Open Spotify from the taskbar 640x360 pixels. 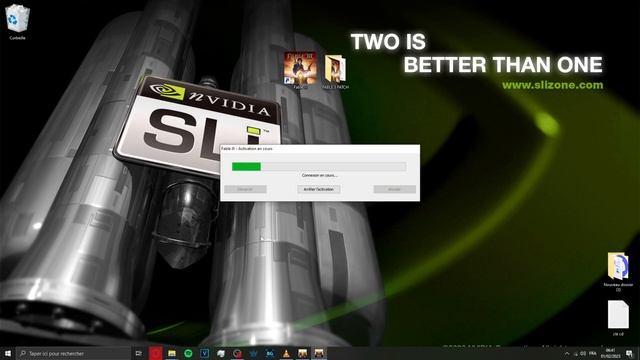[188, 353]
